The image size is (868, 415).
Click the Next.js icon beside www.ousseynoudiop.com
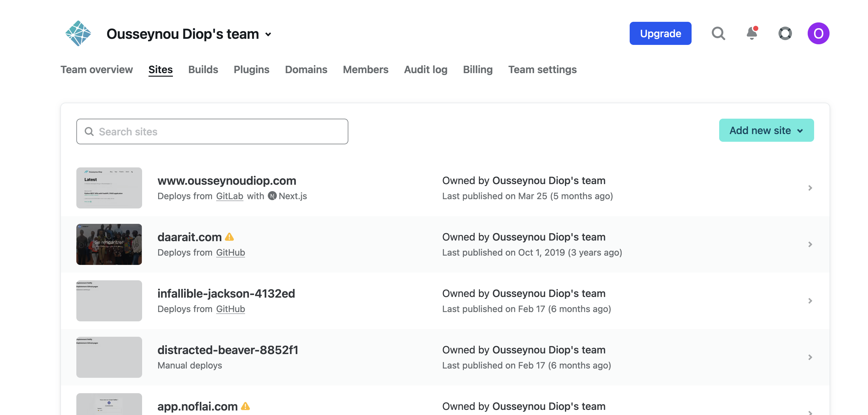pos(273,196)
